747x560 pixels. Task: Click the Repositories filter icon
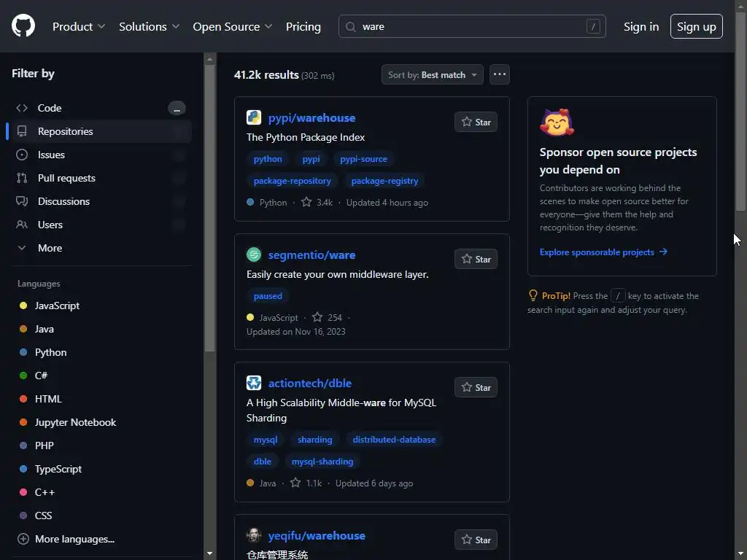(22, 131)
